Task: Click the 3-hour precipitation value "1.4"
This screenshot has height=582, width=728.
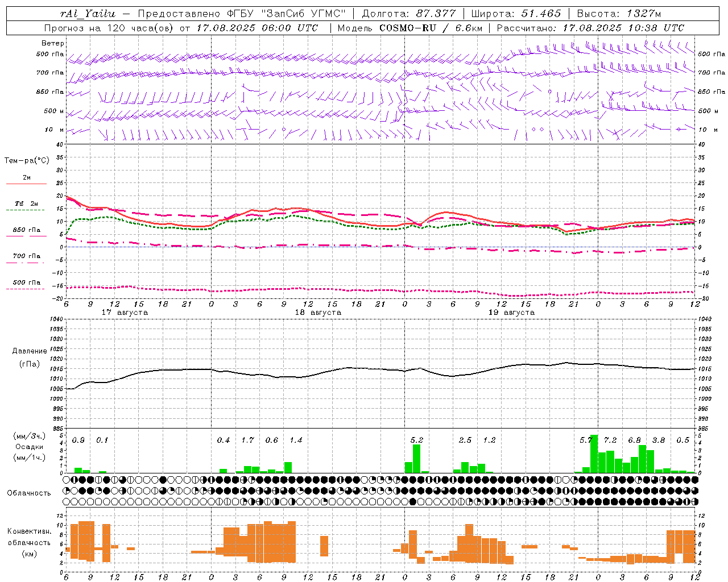Action: click(x=296, y=440)
